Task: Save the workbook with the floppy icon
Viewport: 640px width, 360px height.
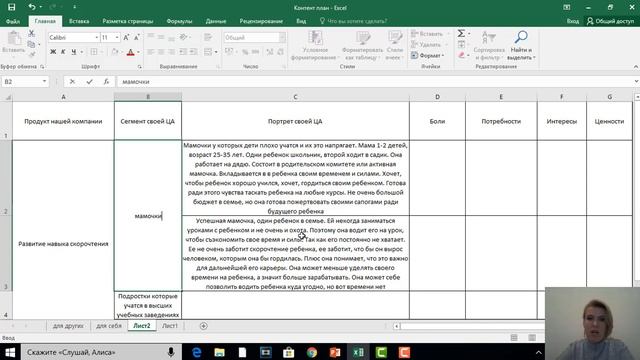Action: click(11, 7)
